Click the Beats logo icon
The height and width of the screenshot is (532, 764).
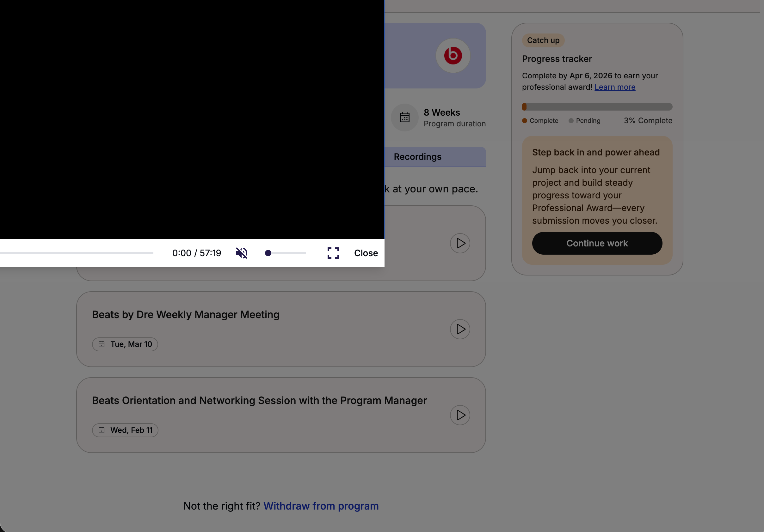tap(453, 56)
